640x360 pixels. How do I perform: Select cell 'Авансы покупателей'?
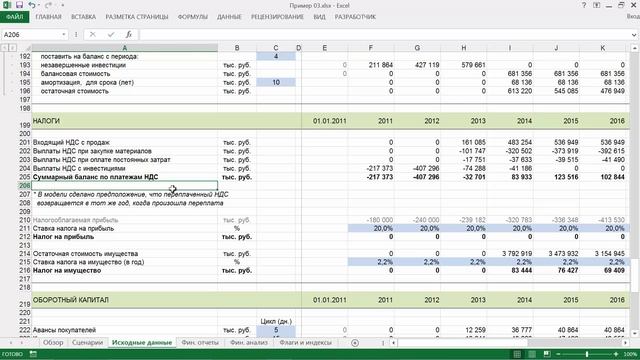pos(124,330)
